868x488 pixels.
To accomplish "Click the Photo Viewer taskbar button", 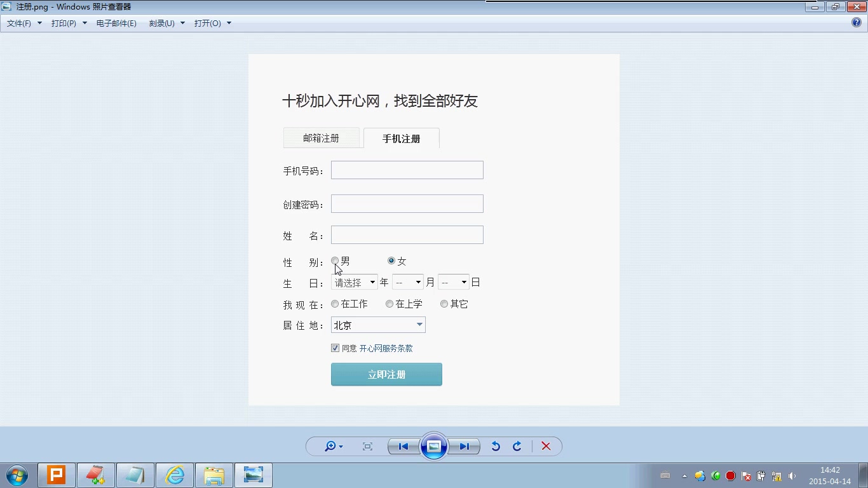I will pyautogui.click(x=254, y=475).
